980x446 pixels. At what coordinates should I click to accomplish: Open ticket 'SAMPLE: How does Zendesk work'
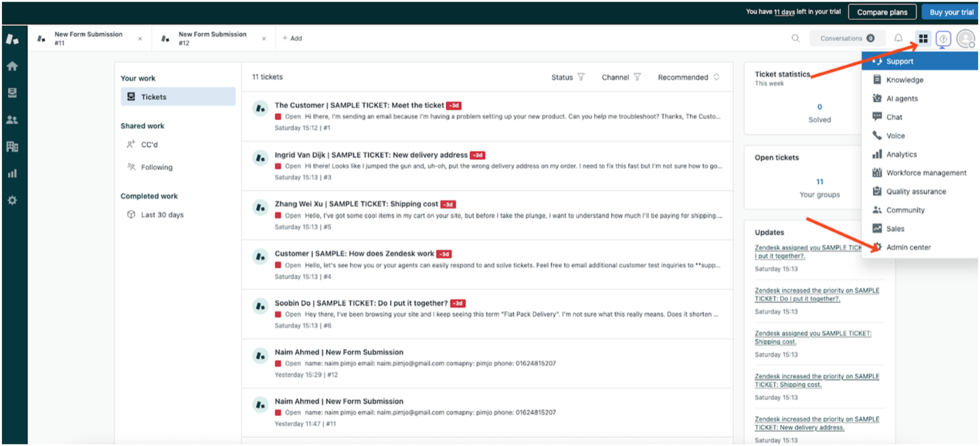tap(488, 265)
